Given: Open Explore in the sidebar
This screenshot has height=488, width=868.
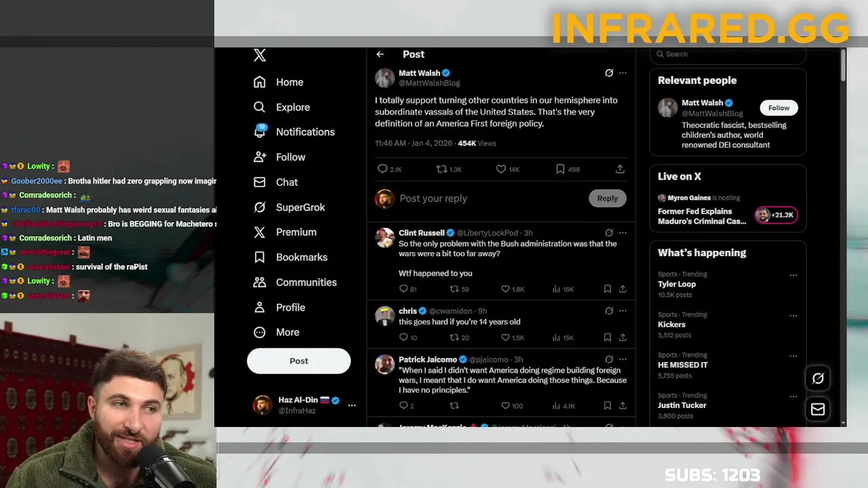Looking at the screenshot, I should (281, 107).
